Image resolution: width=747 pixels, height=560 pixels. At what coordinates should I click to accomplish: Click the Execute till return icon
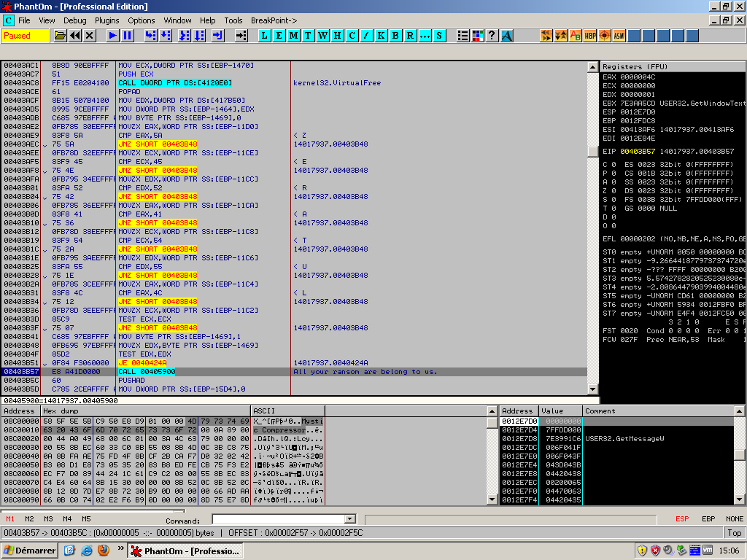217,36
